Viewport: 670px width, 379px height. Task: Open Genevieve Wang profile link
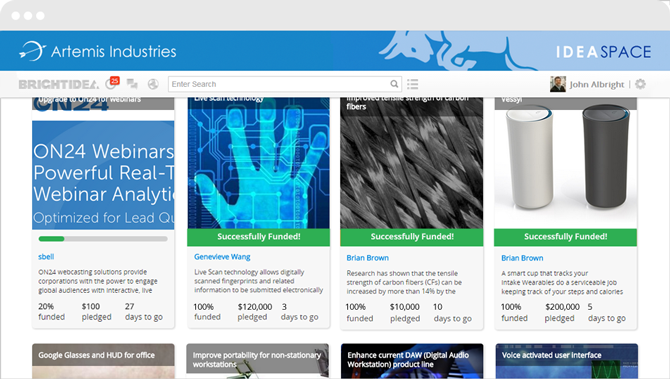click(x=222, y=257)
